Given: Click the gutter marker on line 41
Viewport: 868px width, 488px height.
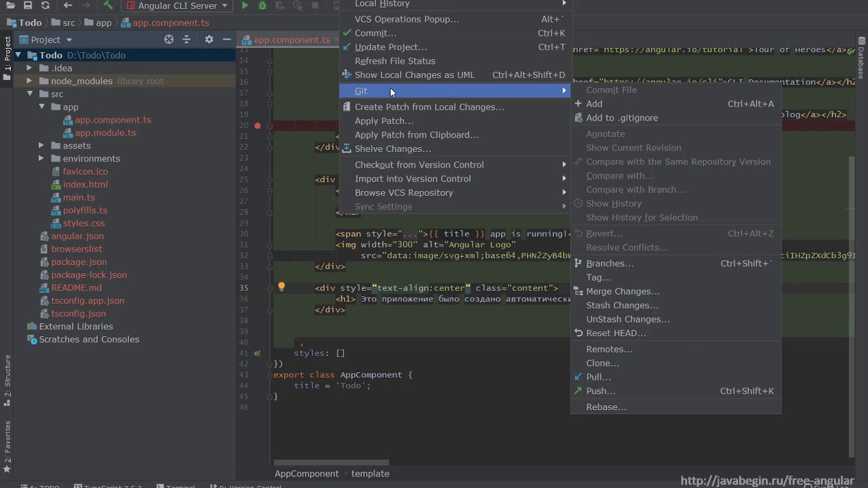Looking at the screenshot, I should [257, 353].
